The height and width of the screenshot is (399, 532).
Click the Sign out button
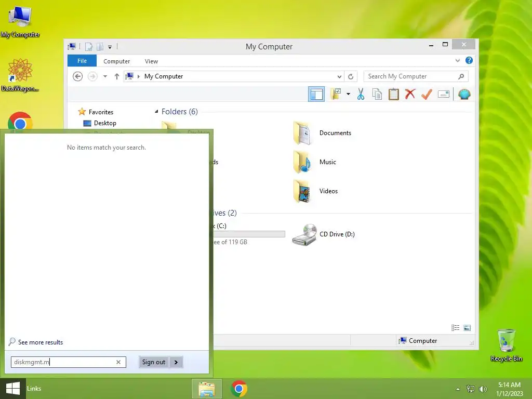point(154,362)
